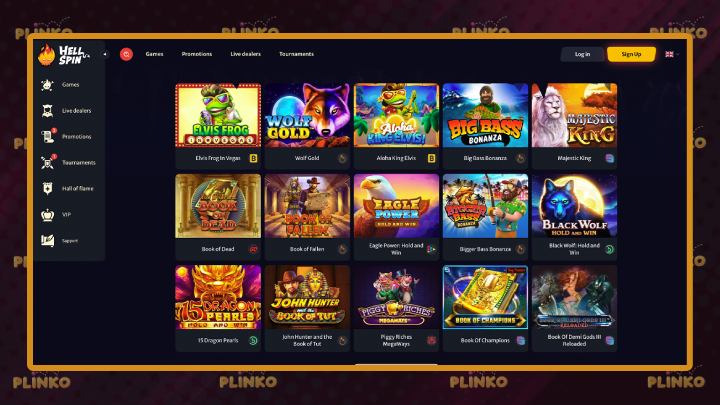Open the VIP crown icon
Viewport: 720px width, 405px height.
tap(47, 214)
